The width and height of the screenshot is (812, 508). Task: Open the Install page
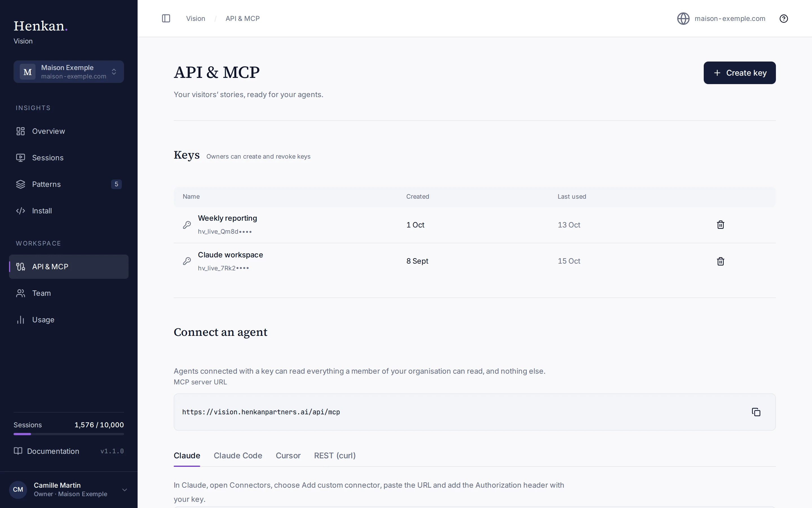[69, 211]
